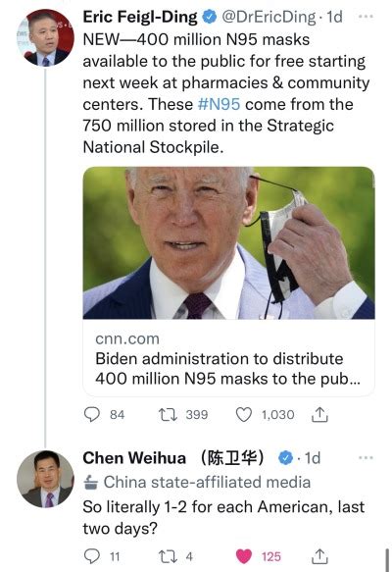Screen dimensions: 392x572
Task: Open more options for Chen Weihua's tweet
Action: coord(366,457)
